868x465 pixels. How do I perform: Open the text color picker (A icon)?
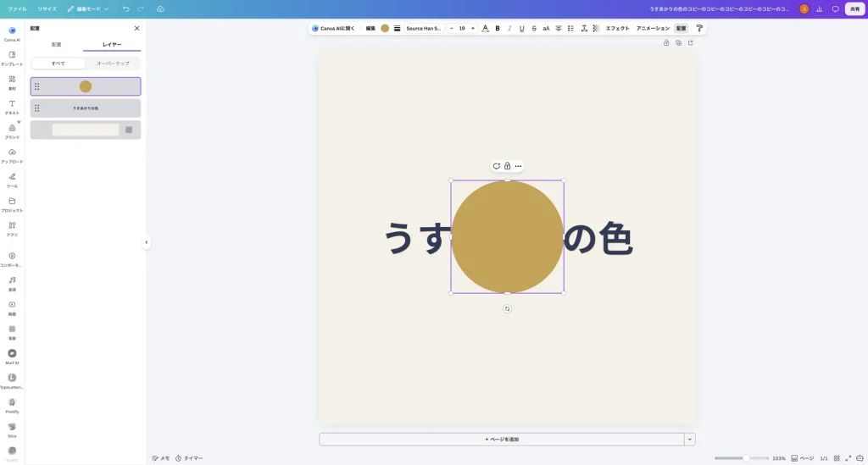[x=485, y=28]
